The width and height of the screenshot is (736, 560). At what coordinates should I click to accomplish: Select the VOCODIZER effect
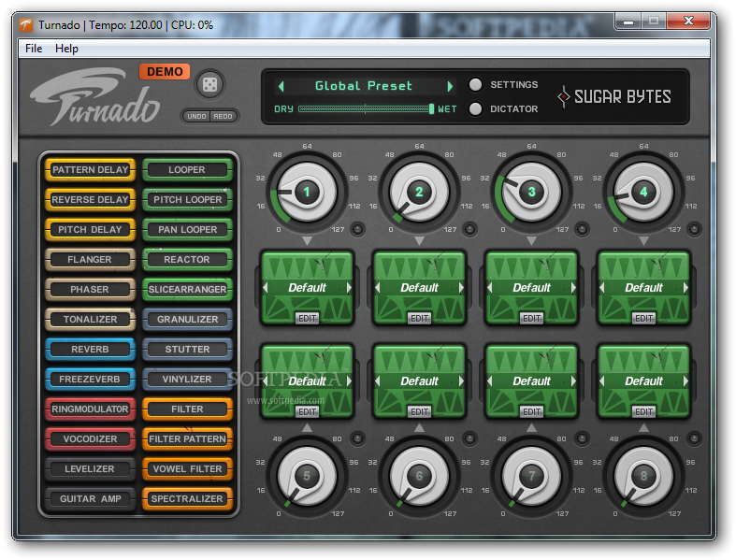tap(90, 438)
